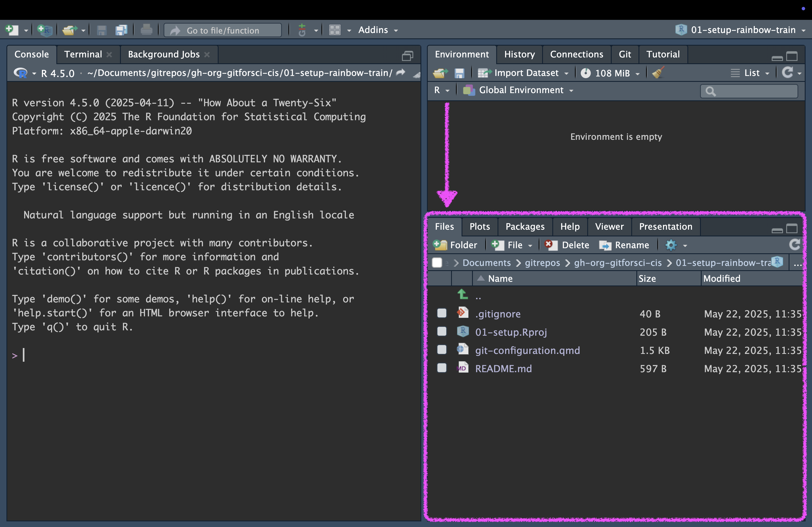The height and width of the screenshot is (527, 812).
Task: Go up to parent directory arrow
Action: 463,294
